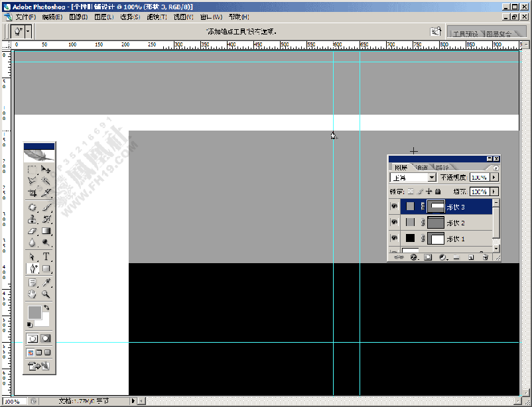The width and height of the screenshot is (532, 407).
Task: Select the Eraser tool
Action: click(x=33, y=231)
